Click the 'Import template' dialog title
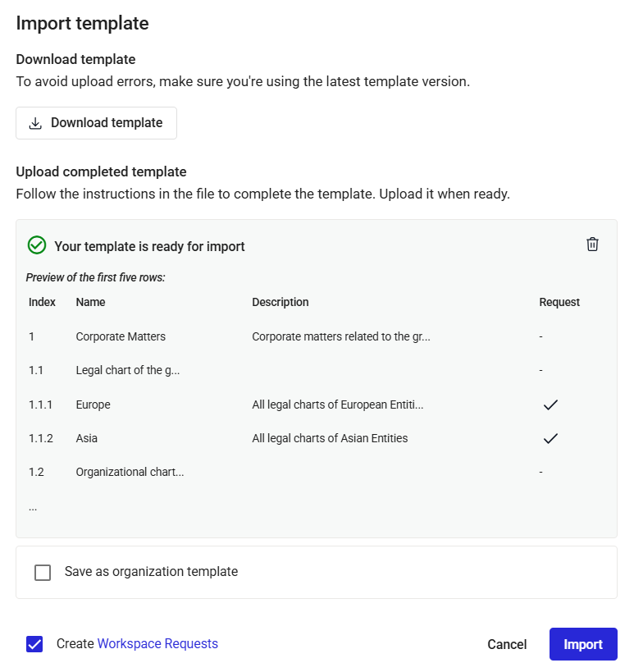This screenshot has height=672, width=634. tap(82, 23)
